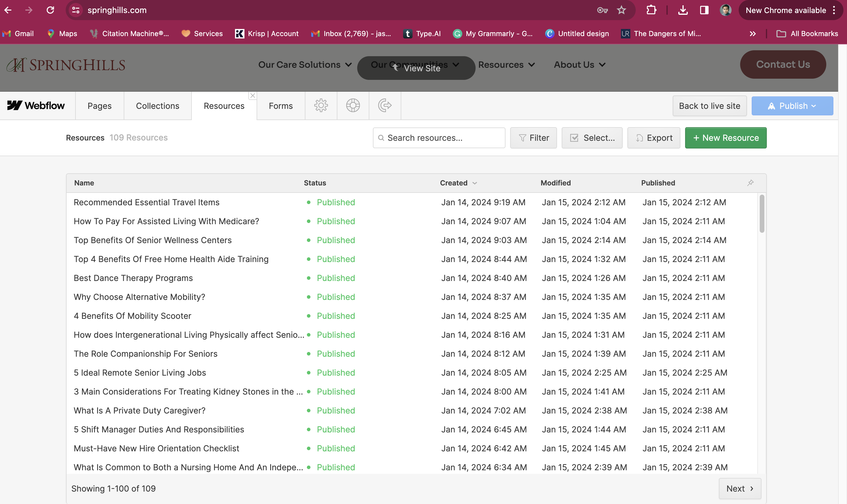The height and width of the screenshot is (504, 847).
Task: Click the Search resources input field
Action: [x=439, y=138]
